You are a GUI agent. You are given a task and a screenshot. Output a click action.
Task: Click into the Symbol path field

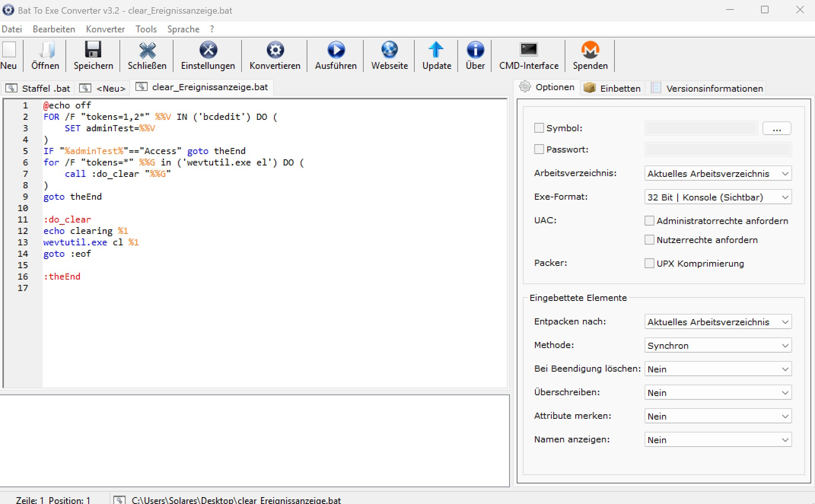(x=701, y=128)
